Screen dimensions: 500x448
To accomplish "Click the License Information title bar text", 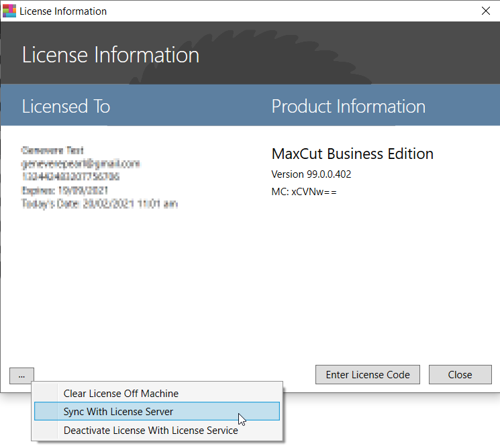I will click(63, 11).
